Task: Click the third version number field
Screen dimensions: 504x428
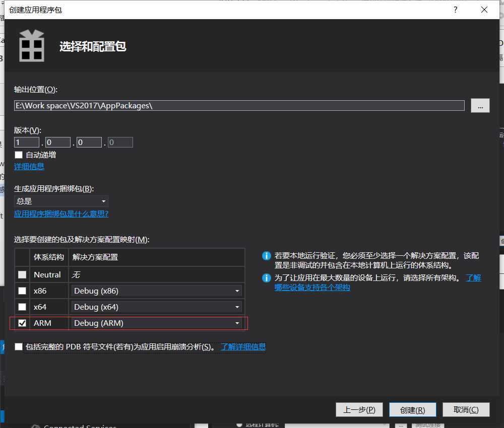Action: (89, 142)
